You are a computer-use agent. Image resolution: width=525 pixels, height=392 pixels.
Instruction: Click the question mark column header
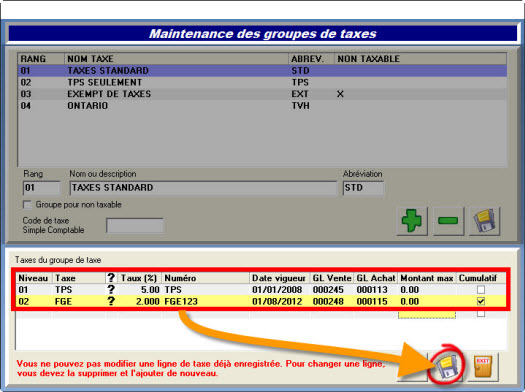click(111, 278)
